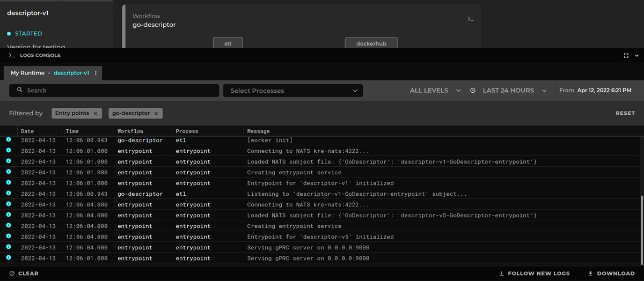This screenshot has height=281, width=644.
Task: Select "Entrypoint for 'descriptor-v5' initialized" message
Action: point(320,237)
